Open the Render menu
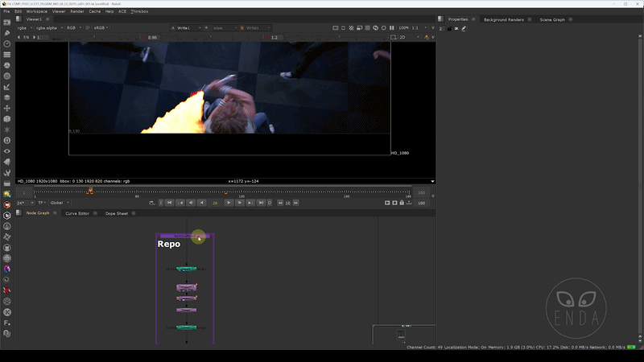 76,11
